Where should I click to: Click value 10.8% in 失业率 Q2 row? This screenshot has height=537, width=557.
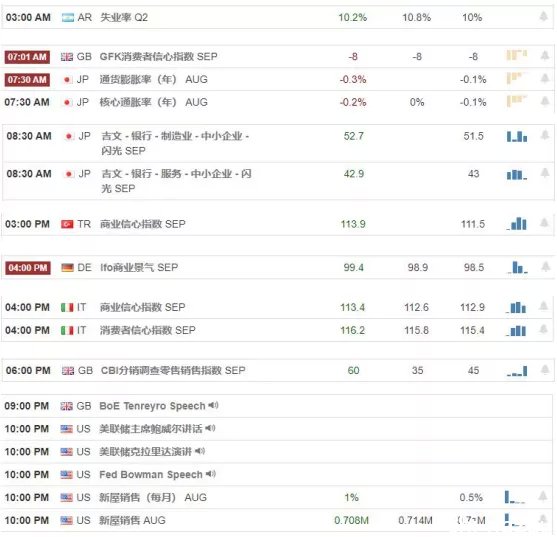(416, 17)
